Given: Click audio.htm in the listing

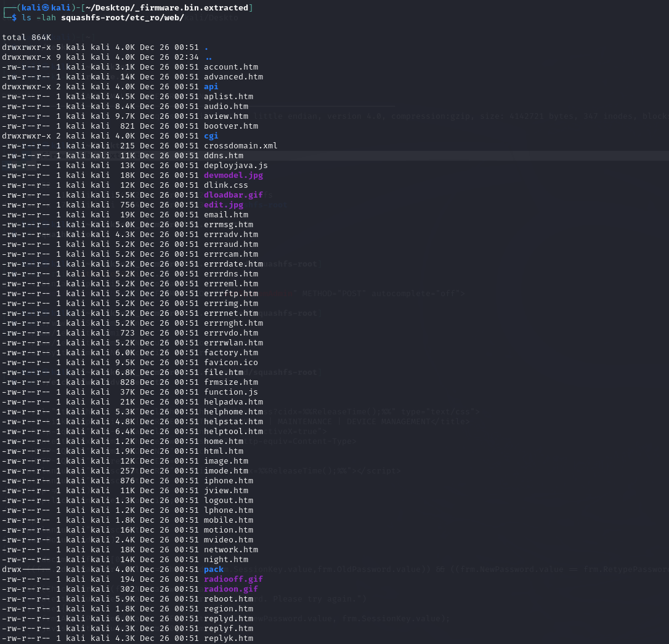Looking at the screenshot, I should tap(226, 106).
